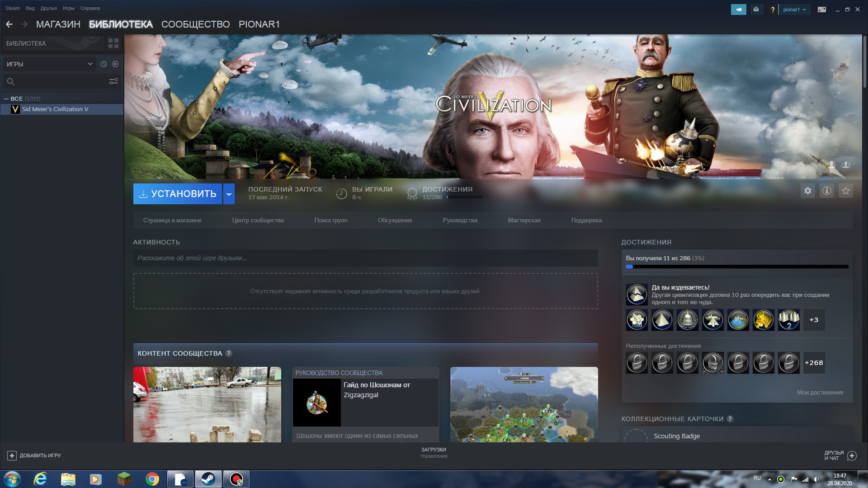
Task: Open Страница в магазине link
Action: click(172, 221)
